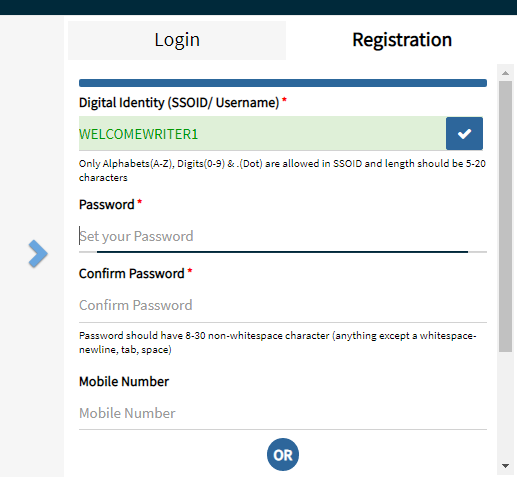517x477 pixels.
Task: Click the bold Mobile Number label
Action: pos(124,382)
